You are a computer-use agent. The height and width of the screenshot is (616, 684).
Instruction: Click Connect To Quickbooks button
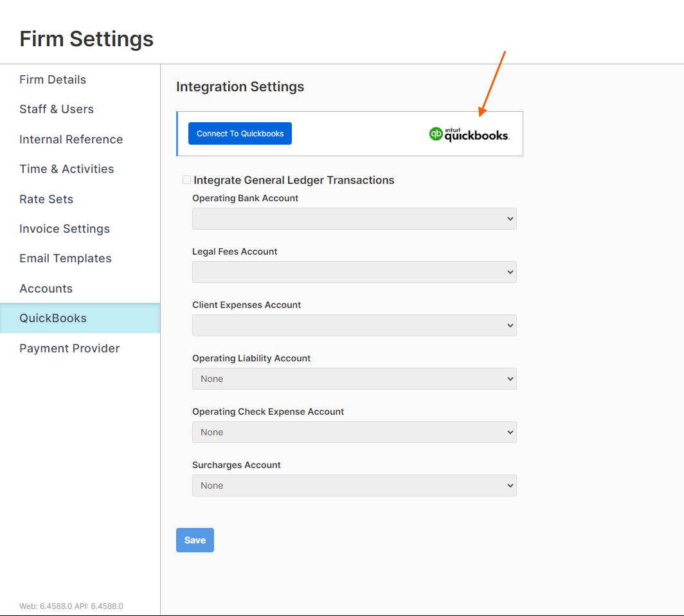pyautogui.click(x=240, y=134)
